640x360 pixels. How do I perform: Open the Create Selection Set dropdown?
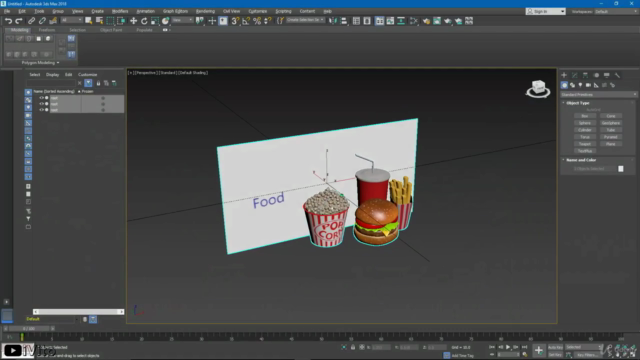[305, 20]
